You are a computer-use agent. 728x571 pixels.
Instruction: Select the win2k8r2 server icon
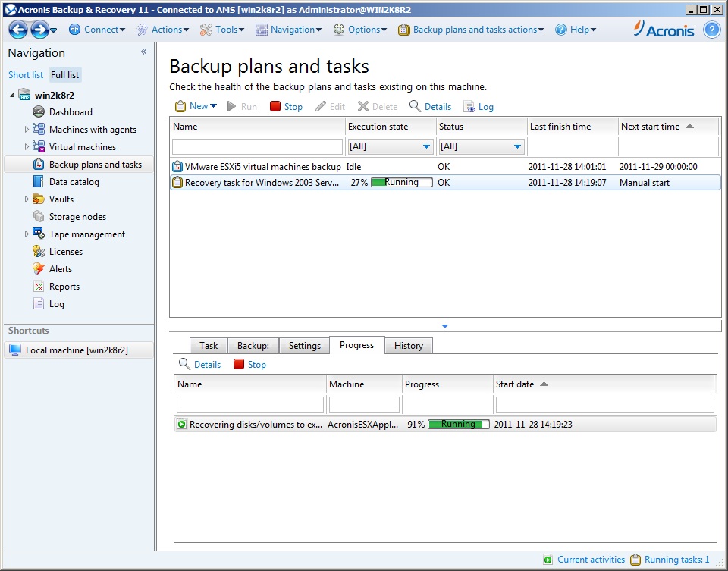(24, 95)
